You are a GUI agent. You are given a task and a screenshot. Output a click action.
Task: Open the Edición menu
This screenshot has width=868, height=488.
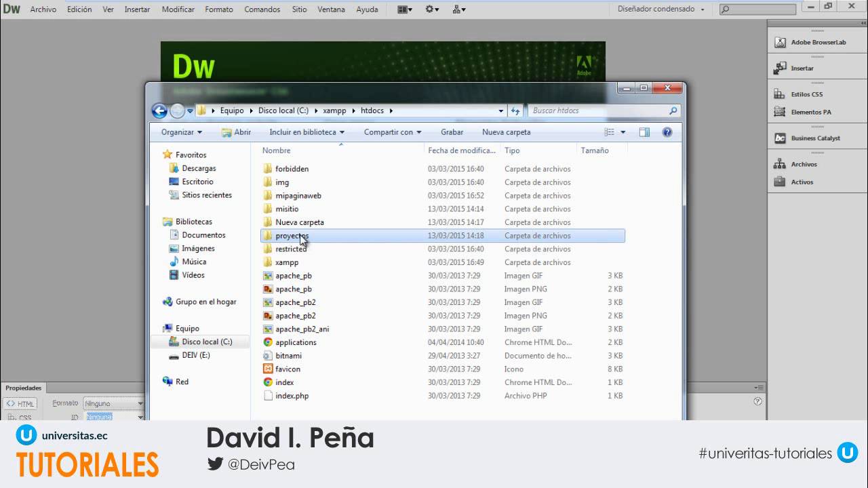(79, 9)
